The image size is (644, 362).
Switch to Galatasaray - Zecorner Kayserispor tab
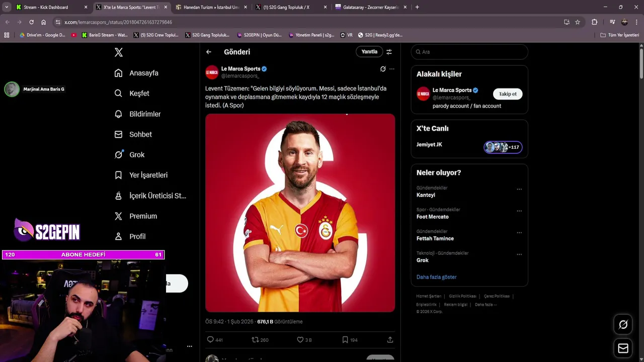pyautogui.click(x=371, y=7)
